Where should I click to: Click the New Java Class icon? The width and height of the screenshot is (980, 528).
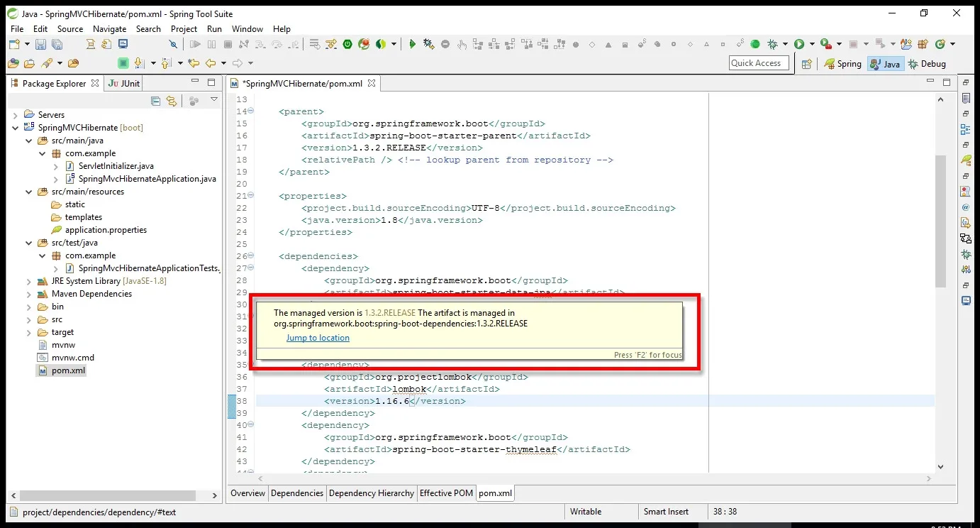click(940, 44)
